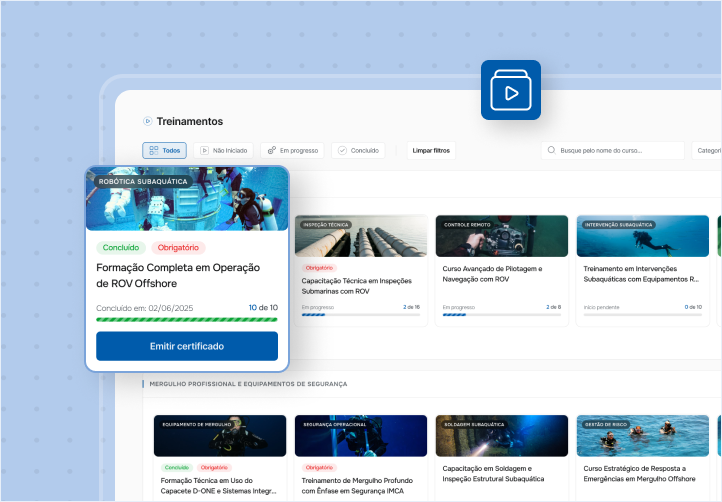Viewport: 722px width, 502px height.
Task: Open Curso Estratégico de Resposta a Emergências
Action: [x=640, y=474]
